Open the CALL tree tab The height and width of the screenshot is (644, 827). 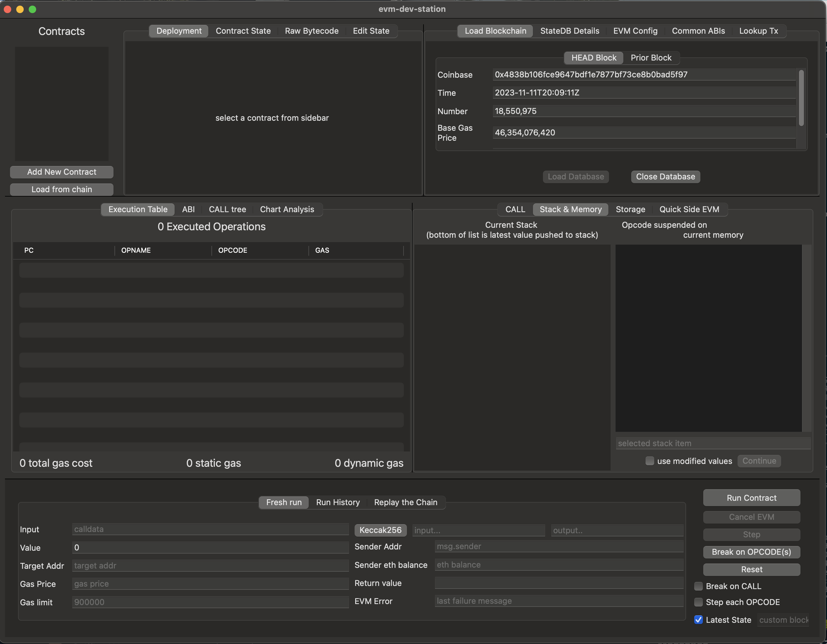click(227, 209)
